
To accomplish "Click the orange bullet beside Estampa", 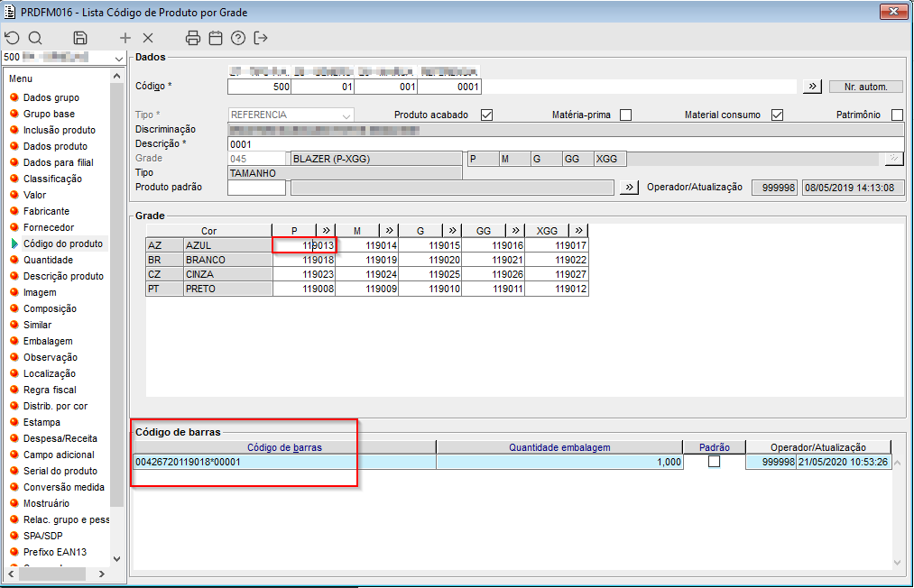I will [14, 422].
